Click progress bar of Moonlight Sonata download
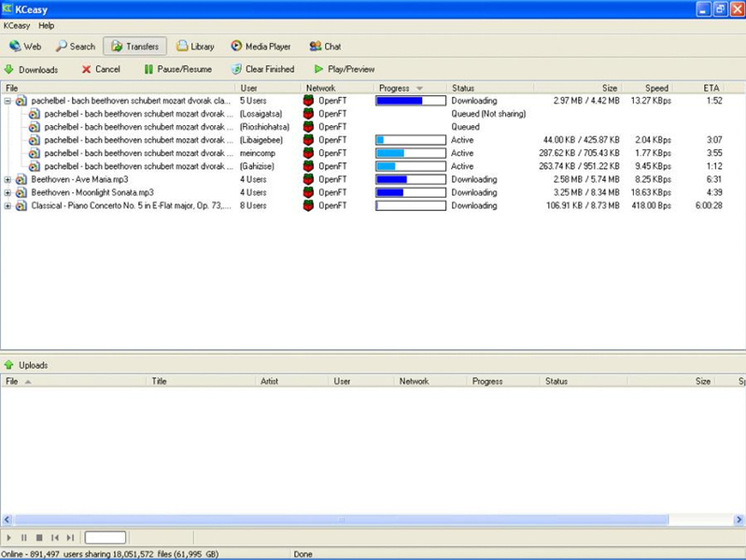 click(411, 192)
